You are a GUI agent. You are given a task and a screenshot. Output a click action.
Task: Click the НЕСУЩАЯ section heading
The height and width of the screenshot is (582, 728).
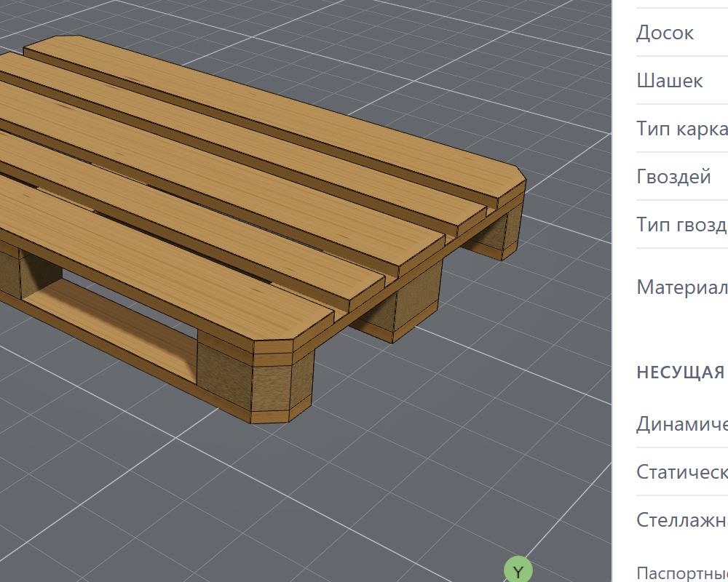pos(681,372)
